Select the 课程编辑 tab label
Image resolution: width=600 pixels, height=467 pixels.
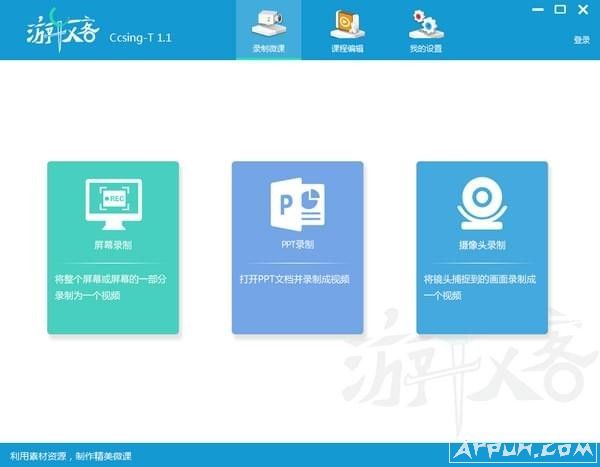(347, 49)
